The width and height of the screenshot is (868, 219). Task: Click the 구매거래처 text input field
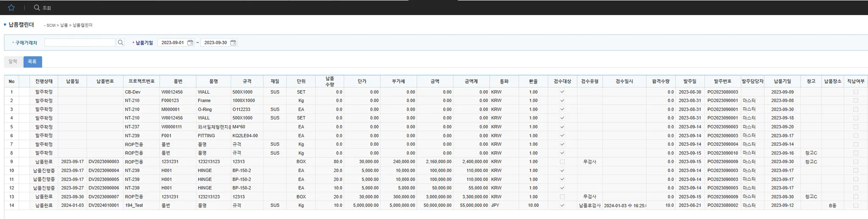pyautogui.click(x=80, y=42)
